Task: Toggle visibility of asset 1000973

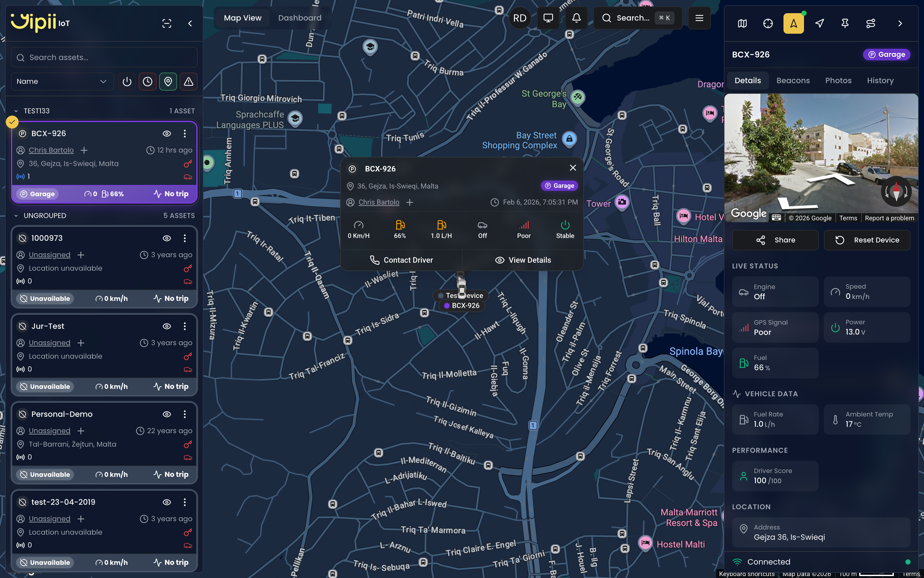Action: click(167, 238)
